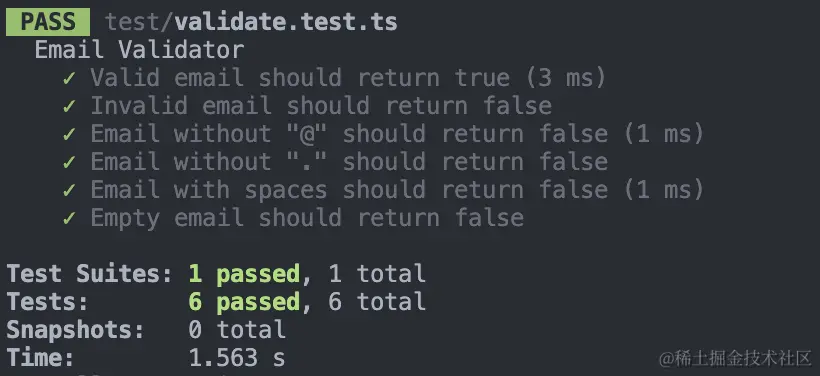
Task: Click the green PASS badge
Action: (48, 22)
